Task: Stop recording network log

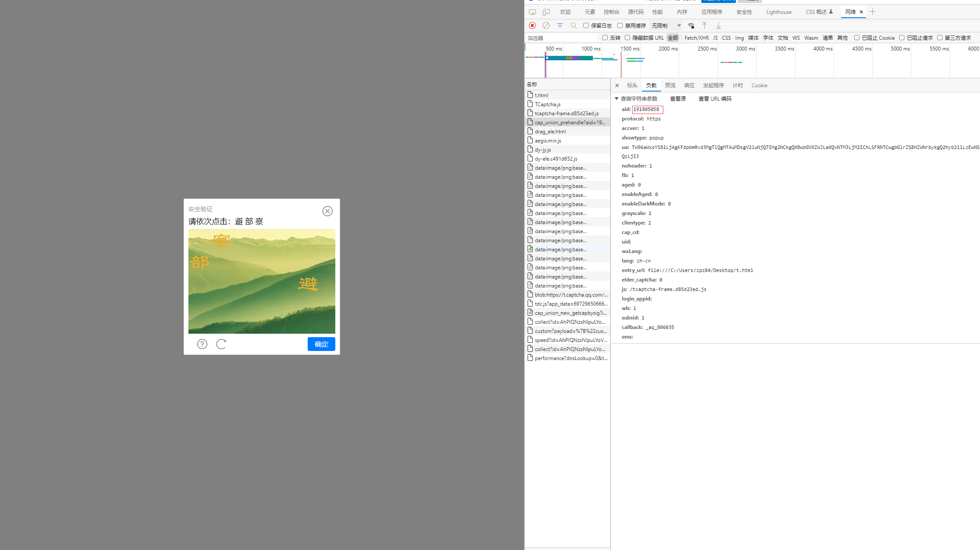Action: 532,25
